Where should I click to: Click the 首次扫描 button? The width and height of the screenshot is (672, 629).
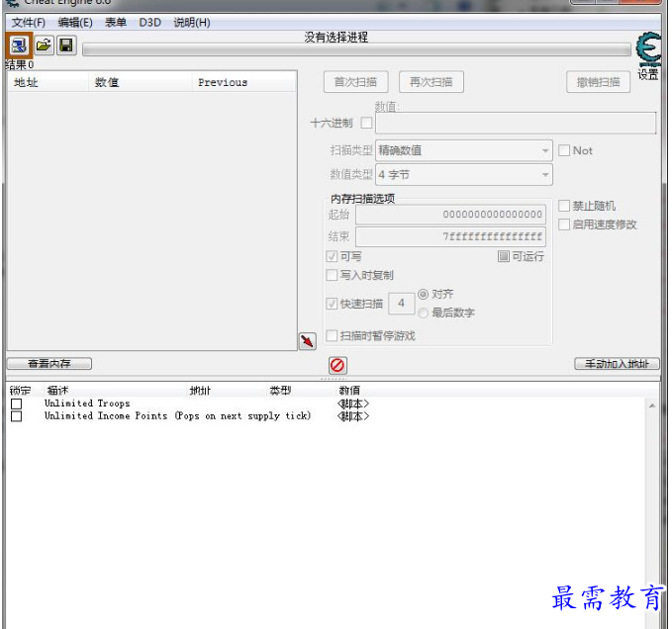click(355, 82)
